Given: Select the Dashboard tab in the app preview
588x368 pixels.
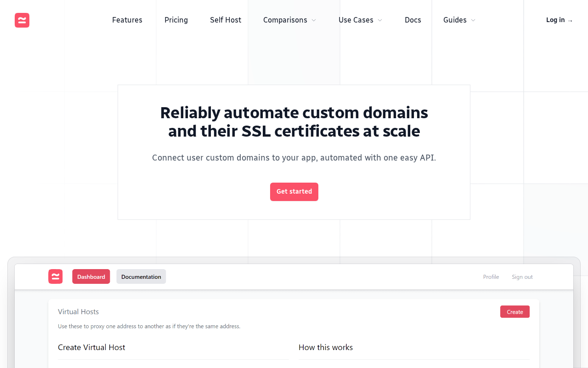Looking at the screenshot, I should (91, 276).
